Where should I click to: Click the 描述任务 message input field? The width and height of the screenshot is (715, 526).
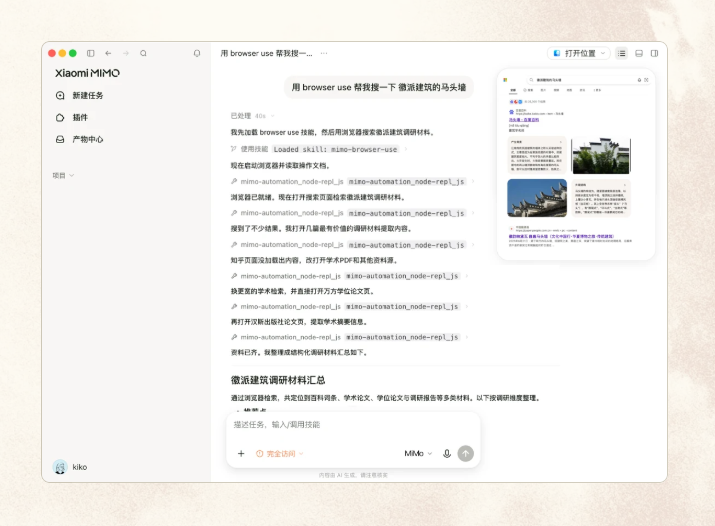click(353, 425)
